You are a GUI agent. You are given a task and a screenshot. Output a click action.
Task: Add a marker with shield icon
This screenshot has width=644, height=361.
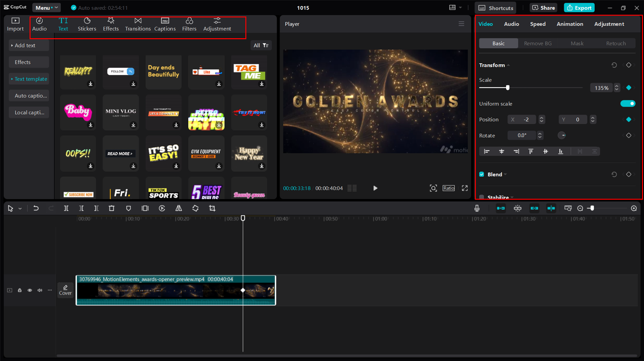[128, 208]
